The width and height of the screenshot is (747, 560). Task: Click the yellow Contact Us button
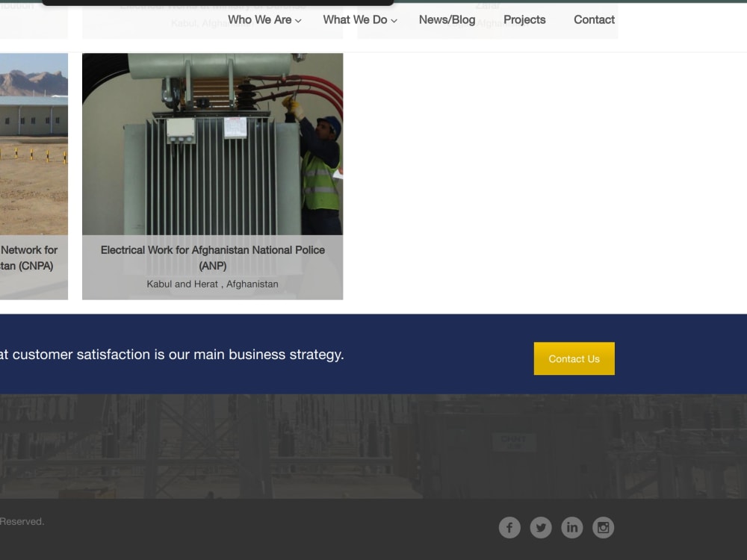click(574, 358)
